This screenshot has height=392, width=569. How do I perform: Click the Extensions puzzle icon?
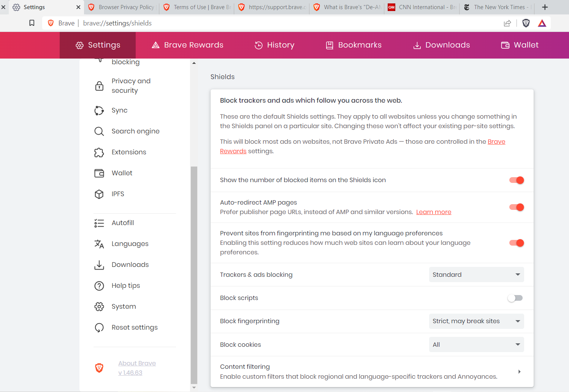99,152
